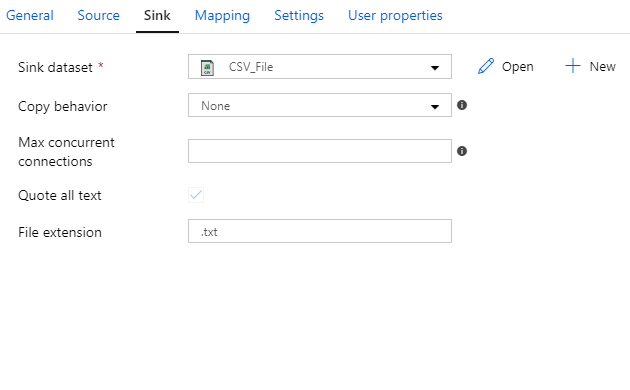The image size is (630, 390).
Task: Open the CSV_File dataset selector
Action: [x=320, y=67]
